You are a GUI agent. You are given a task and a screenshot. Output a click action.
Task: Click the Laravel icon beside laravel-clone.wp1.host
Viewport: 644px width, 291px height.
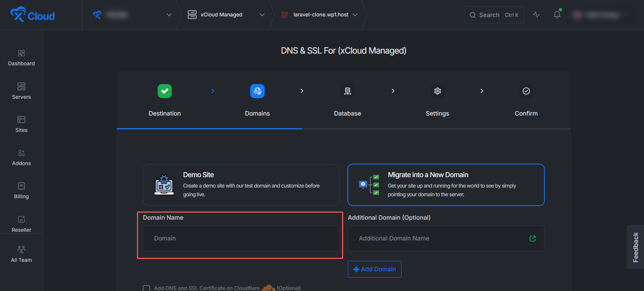click(x=285, y=15)
